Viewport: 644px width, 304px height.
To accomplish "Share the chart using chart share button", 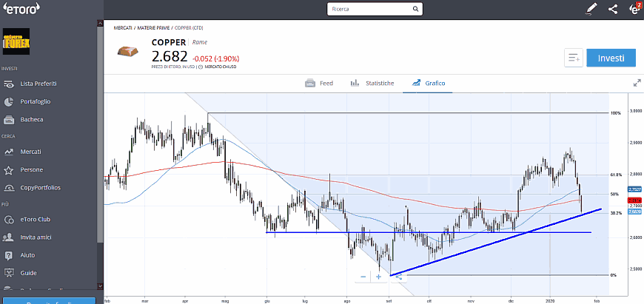I will pos(399,277).
